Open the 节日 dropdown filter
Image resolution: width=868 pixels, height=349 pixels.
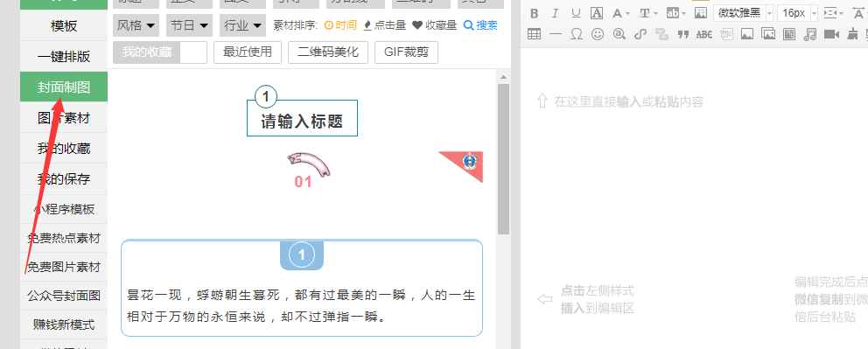coord(189,25)
